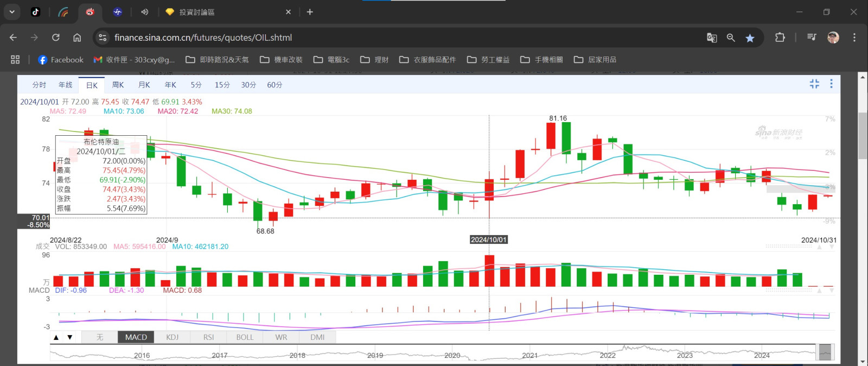Viewport: 868px width, 366px height.
Task: Switch indicator to RSI
Action: tap(208, 337)
